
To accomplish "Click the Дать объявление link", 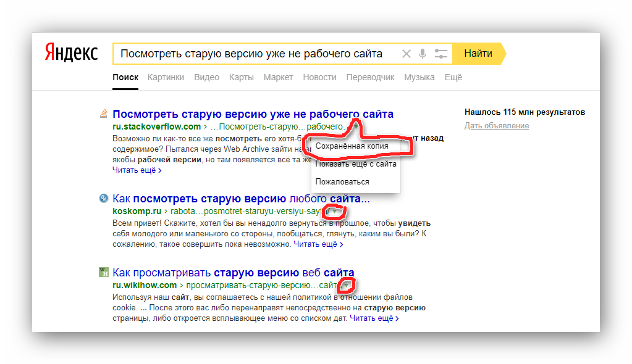I will click(497, 126).
